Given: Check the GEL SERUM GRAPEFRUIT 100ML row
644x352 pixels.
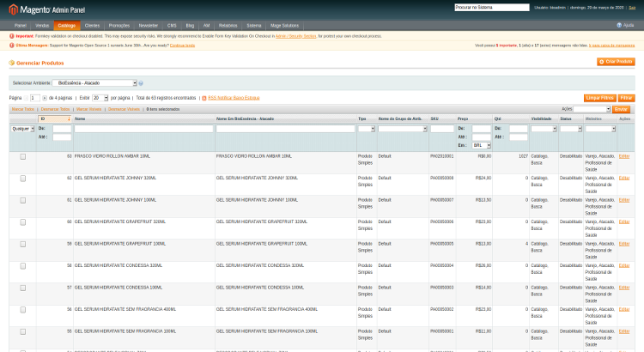Looking at the screenshot, I should coord(23,244).
